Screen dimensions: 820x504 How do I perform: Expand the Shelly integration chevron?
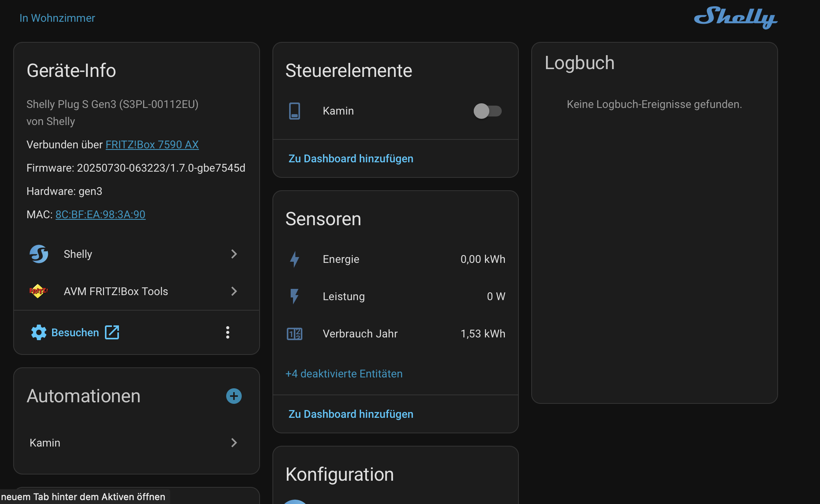click(x=234, y=254)
